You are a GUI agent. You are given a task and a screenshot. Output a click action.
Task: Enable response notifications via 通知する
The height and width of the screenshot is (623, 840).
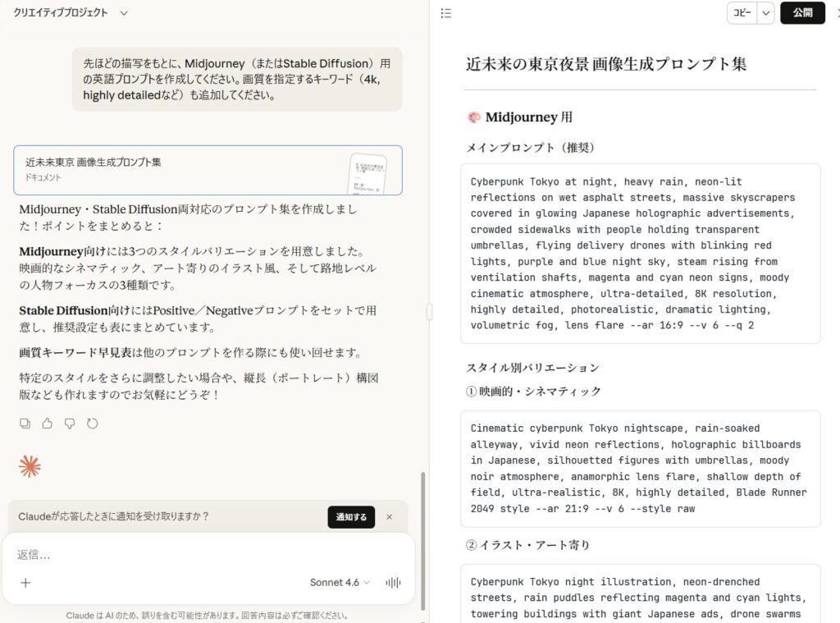click(351, 517)
